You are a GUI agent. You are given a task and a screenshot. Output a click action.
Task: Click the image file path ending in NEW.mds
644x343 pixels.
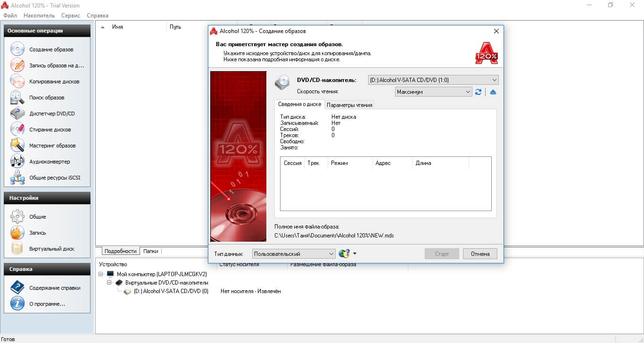click(x=334, y=235)
